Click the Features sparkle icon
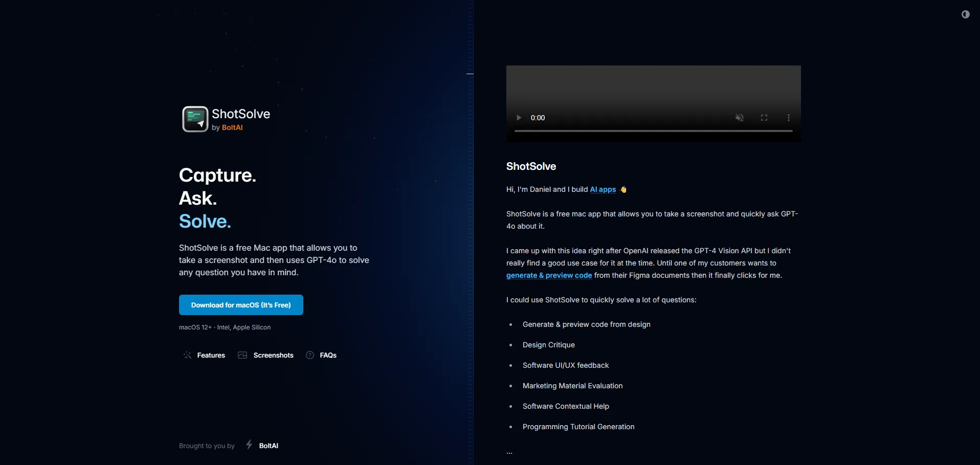Image resolution: width=980 pixels, height=465 pixels. 187,355
